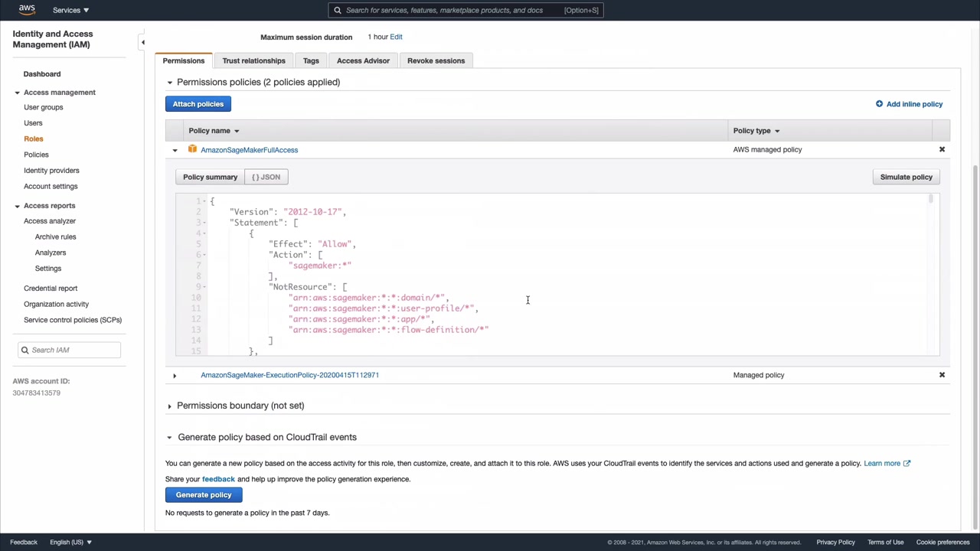The image size is (980, 551).
Task: Expand the Permissions boundary section
Action: click(170, 406)
